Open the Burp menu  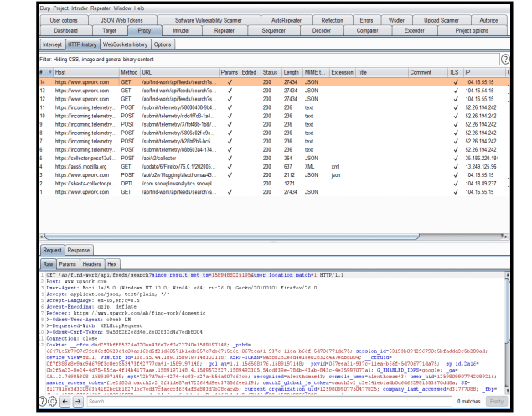[x=45, y=8]
